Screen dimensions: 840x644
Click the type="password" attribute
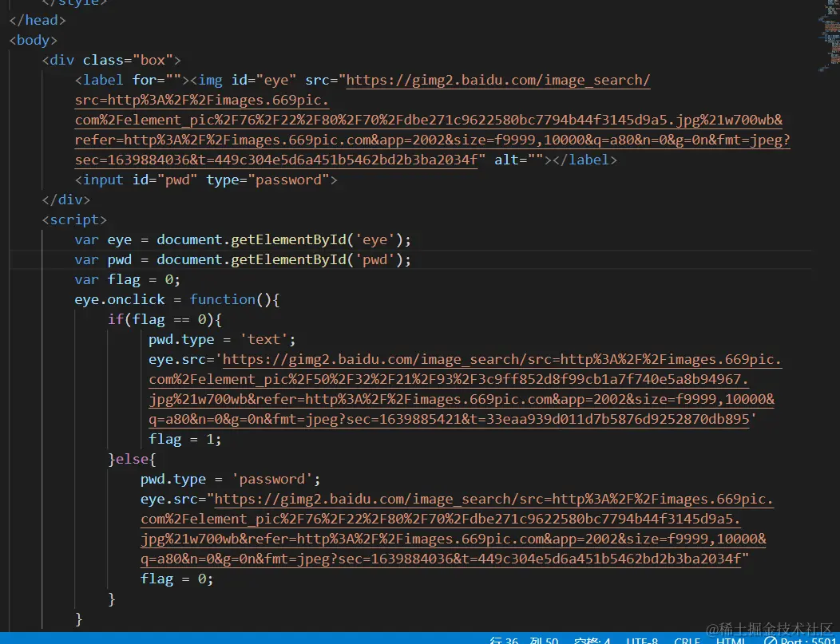(267, 180)
